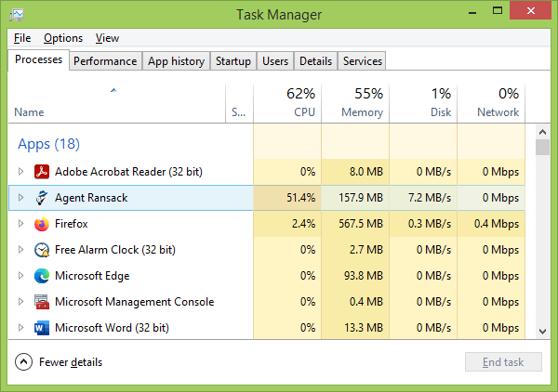This screenshot has height=392, width=558.
Task: Open the Options menu
Action: coord(63,38)
